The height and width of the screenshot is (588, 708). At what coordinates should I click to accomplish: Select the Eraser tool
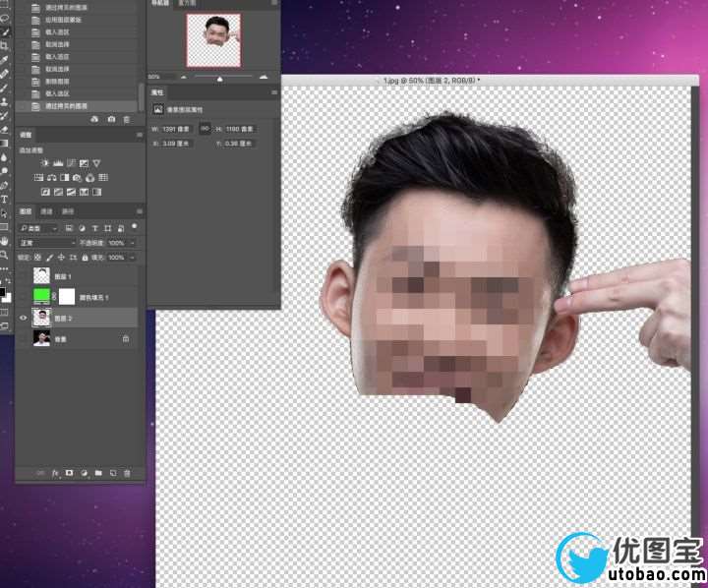(5, 130)
